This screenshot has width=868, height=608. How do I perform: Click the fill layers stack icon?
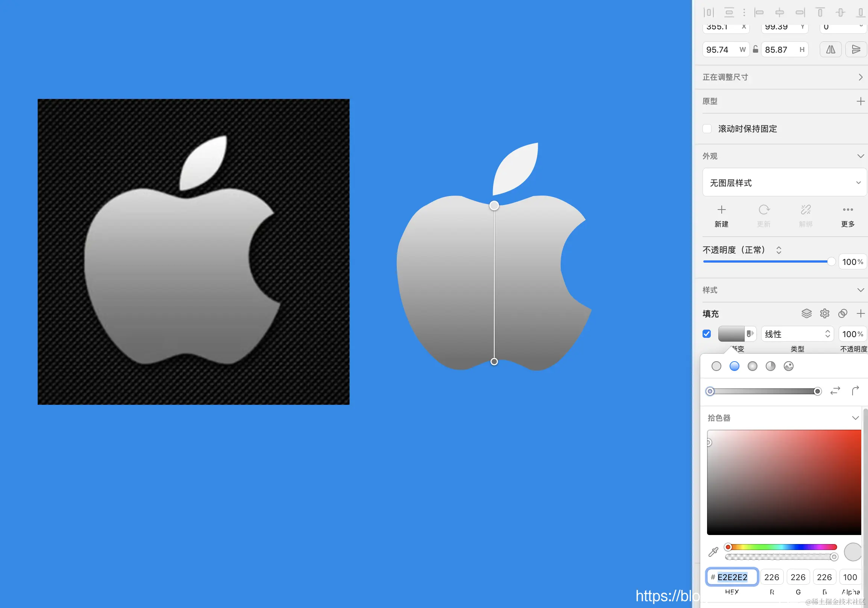[806, 313]
